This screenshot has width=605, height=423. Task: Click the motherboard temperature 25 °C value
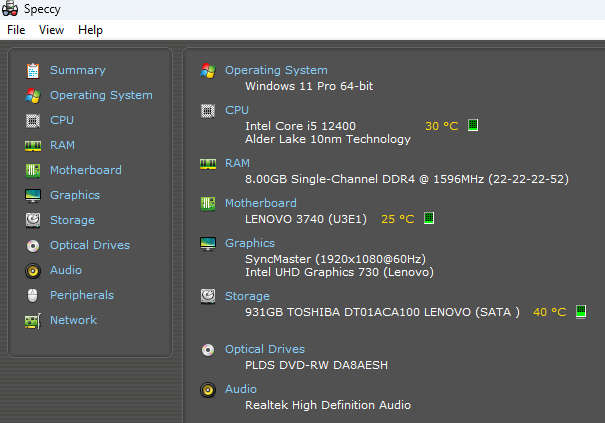coord(398,219)
